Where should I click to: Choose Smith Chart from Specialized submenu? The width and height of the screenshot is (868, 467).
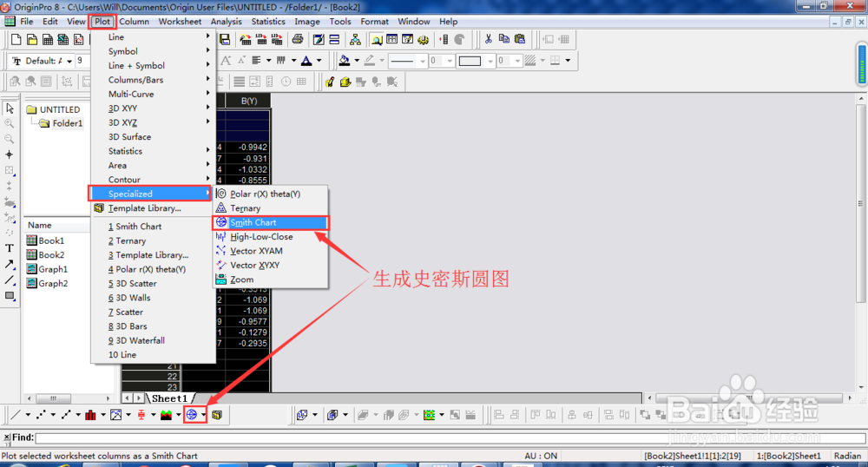[x=271, y=222]
